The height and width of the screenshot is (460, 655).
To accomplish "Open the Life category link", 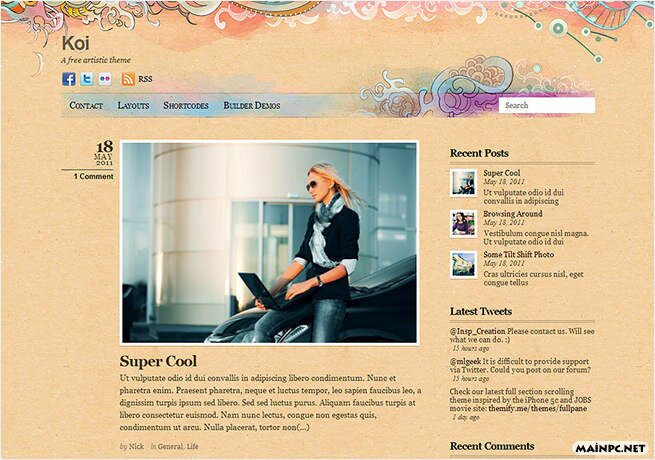I will (x=193, y=446).
